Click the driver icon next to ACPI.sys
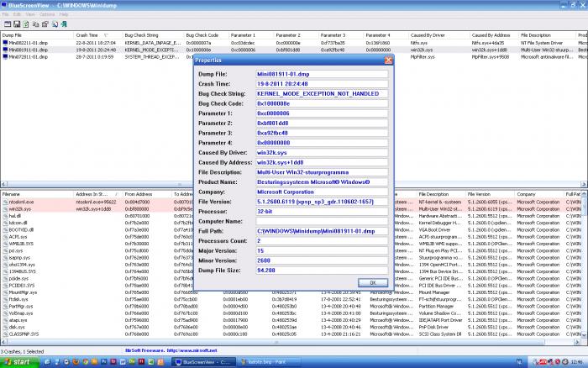 pyautogui.click(x=5, y=237)
